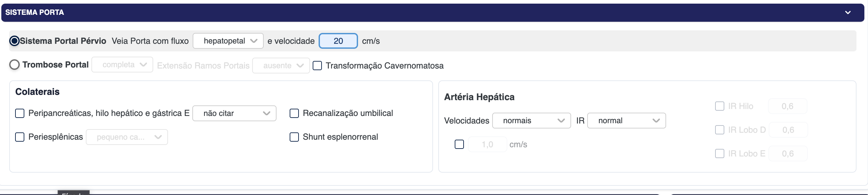Viewport: 868px width, 195px height.
Task: Check the Periesplênicas option
Action: click(x=20, y=137)
